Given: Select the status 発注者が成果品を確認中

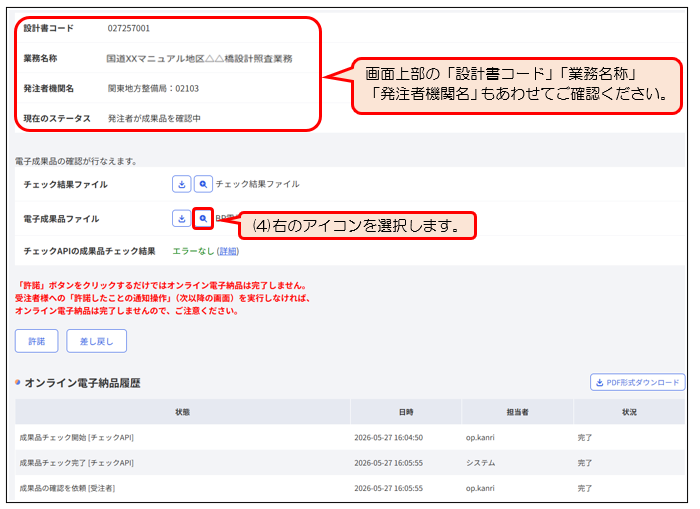Looking at the screenshot, I should (154, 118).
